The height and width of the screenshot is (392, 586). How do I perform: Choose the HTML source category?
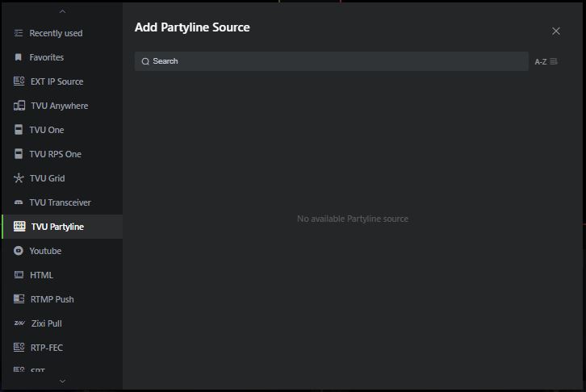click(62, 275)
